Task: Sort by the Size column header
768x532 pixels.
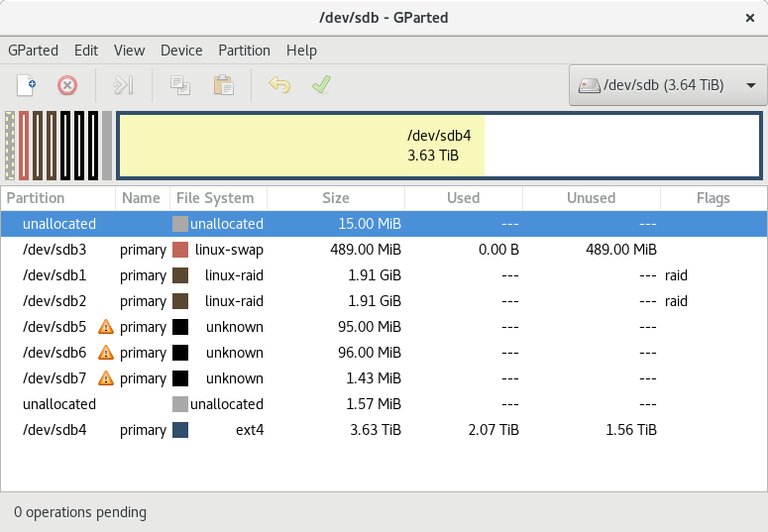Action: pos(336,198)
